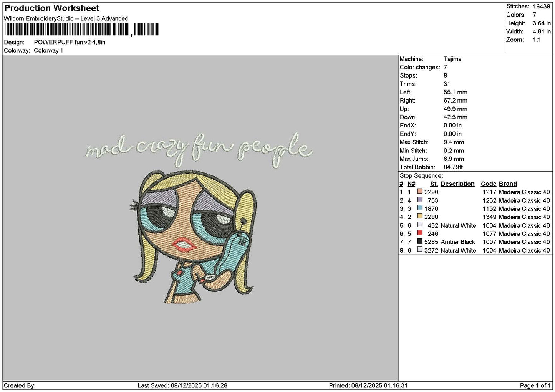Click the Natural White swatch in stop 8

pos(420,250)
